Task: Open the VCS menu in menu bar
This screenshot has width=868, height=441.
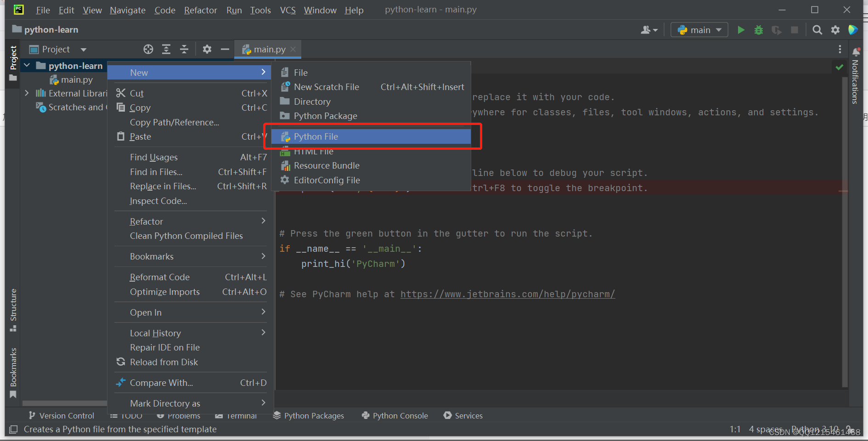Action: tap(288, 10)
